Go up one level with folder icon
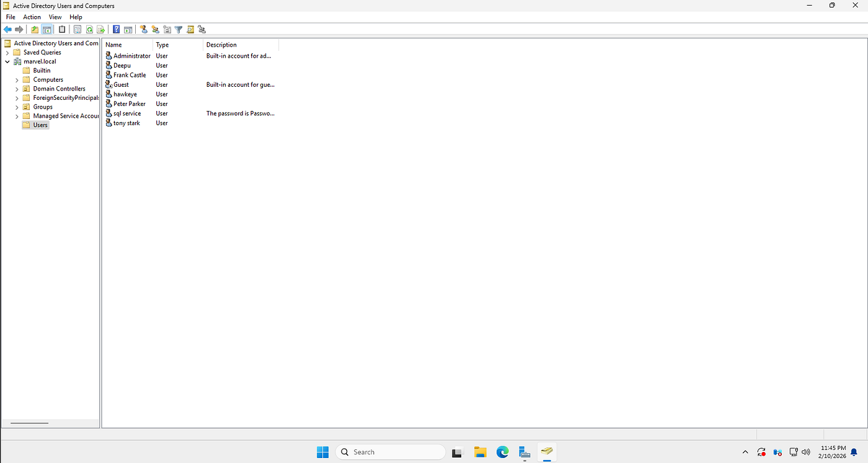 point(35,29)
